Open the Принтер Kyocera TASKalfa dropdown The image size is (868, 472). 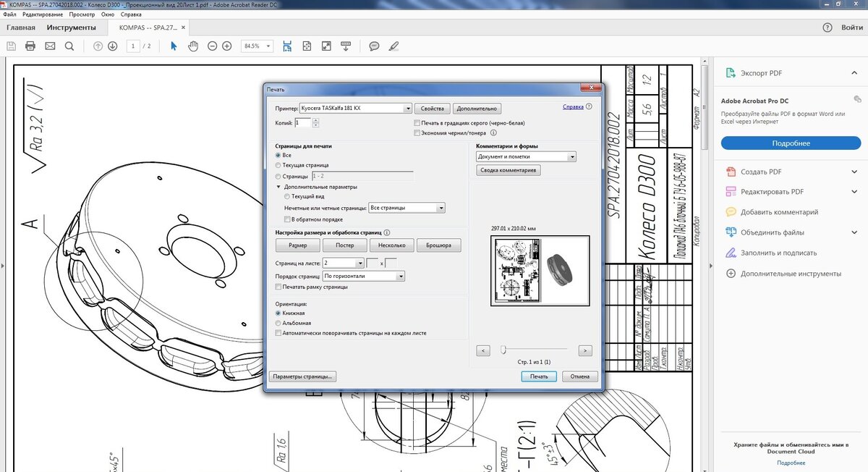click(355, 109)
